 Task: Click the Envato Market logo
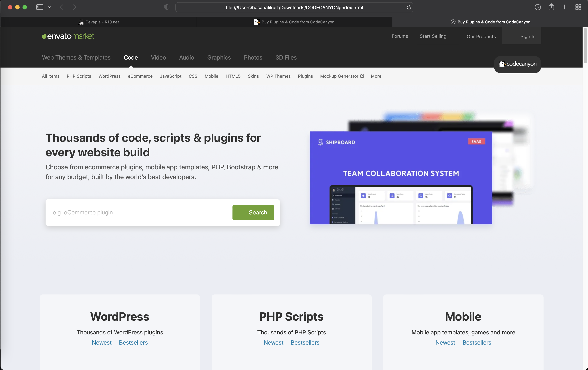68,36
